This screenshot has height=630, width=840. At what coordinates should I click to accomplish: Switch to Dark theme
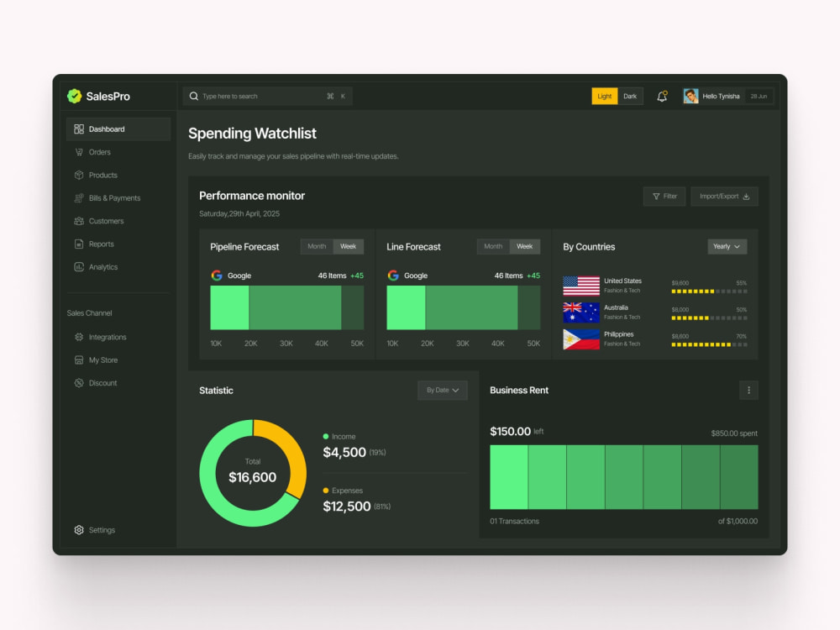(x=630, y=97)
